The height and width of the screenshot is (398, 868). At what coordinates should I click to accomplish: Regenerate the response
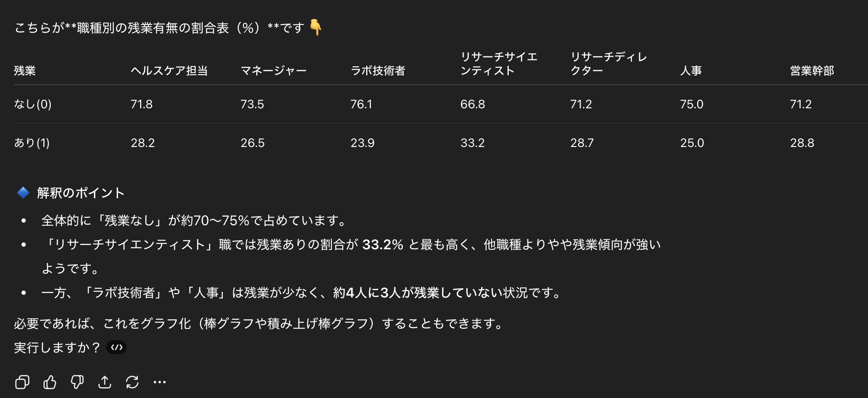[132, 382]
